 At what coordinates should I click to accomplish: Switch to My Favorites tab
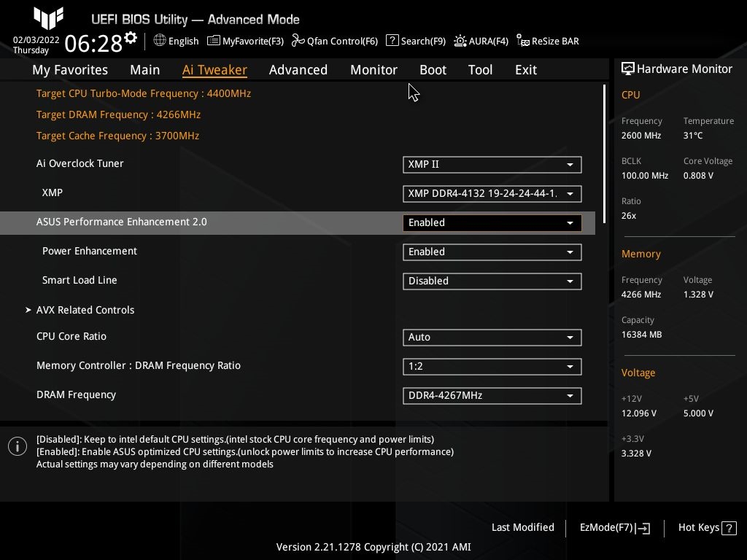tap(70, 69)
